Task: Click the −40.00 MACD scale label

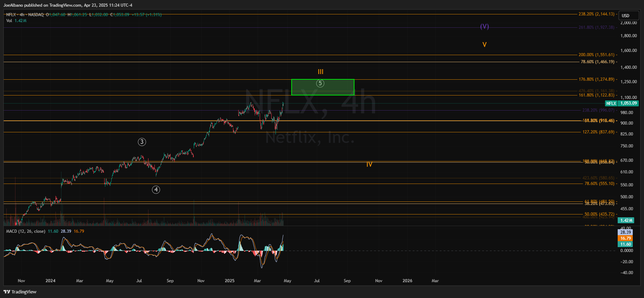Action: pyautogui.click(x=626, y=273)
